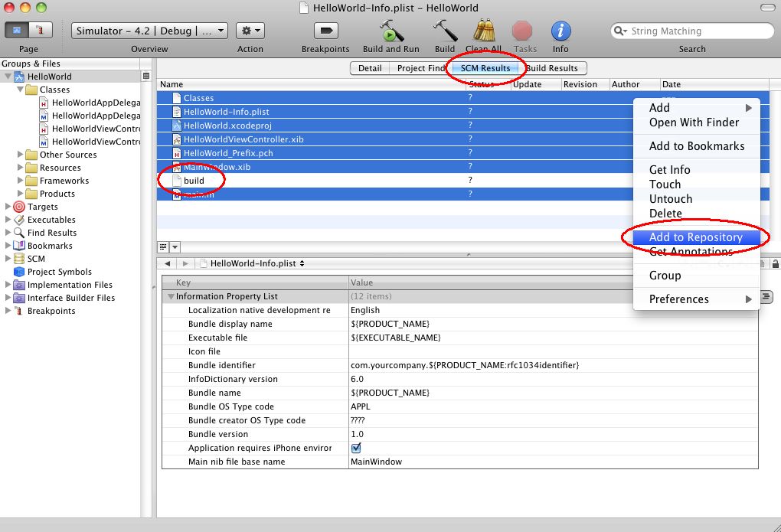Select HelloWorld_Prefix.pch row

(463, 153)
